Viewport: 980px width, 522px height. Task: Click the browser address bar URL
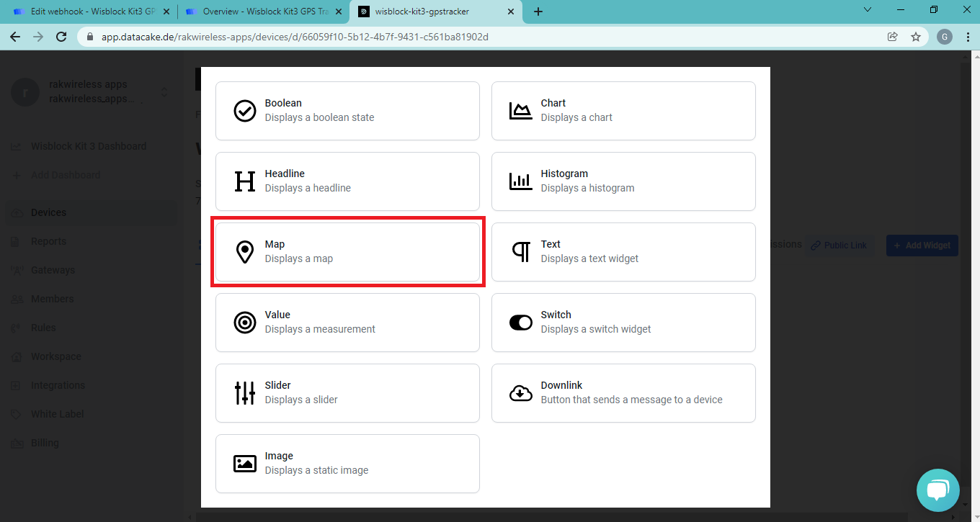295,37
